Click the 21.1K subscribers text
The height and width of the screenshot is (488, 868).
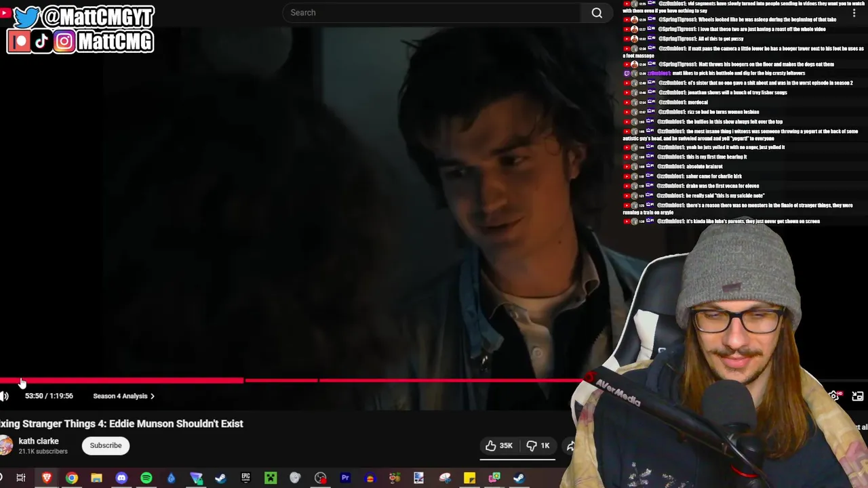coord(43,451)
